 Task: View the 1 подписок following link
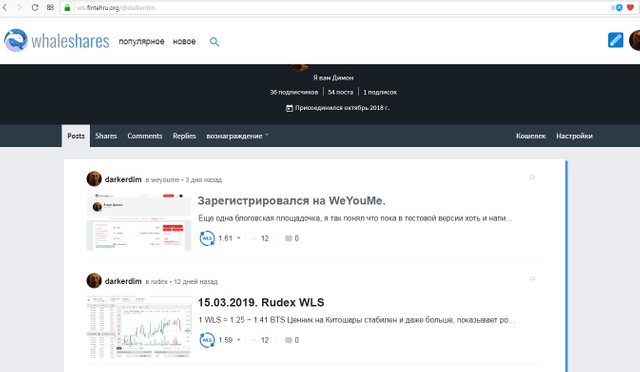pyautogui.click(x=380, y=92)
